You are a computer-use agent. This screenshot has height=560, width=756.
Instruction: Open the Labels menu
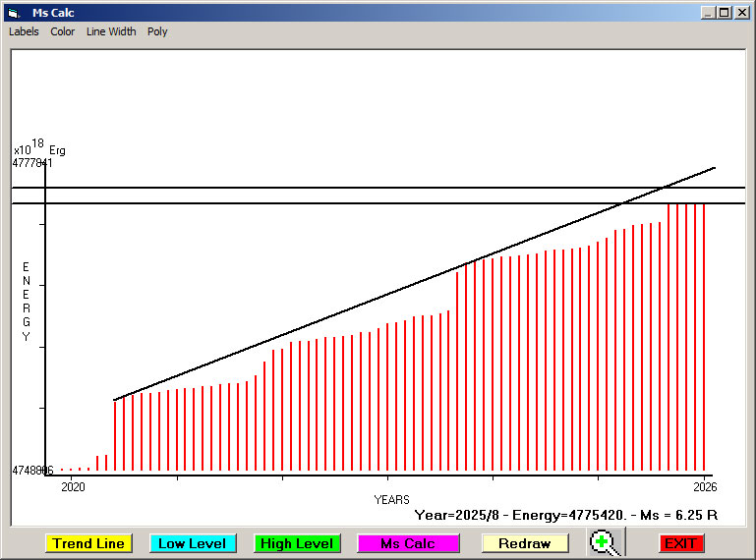(24, 31)
